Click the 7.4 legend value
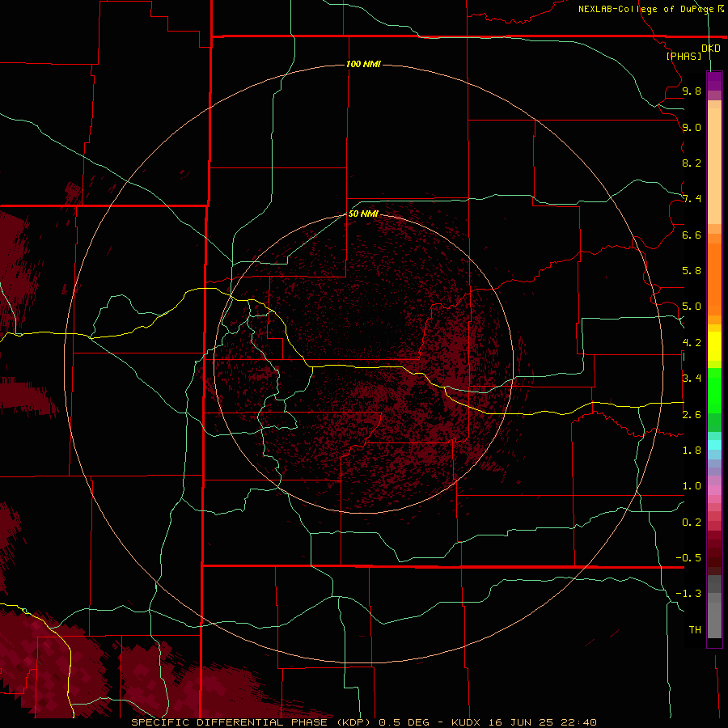The width and height of the screenshot is (728, 728). coord(692,199)
